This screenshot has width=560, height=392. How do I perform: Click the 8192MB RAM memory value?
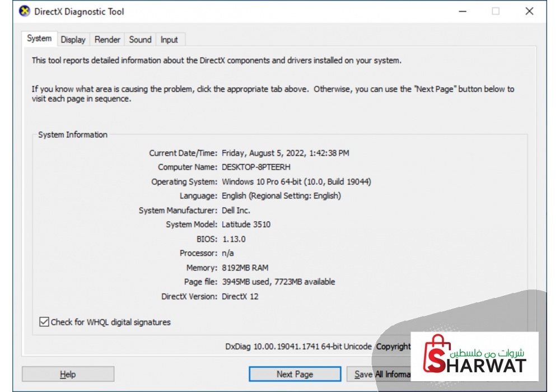pyautogui.click(x=245, y=268)
